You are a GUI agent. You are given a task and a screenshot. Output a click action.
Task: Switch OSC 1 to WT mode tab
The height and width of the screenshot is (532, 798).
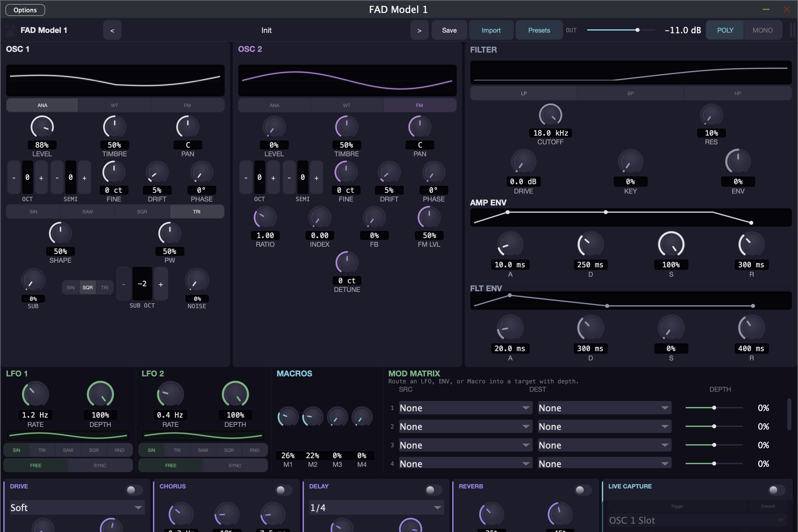click(114, 105)
